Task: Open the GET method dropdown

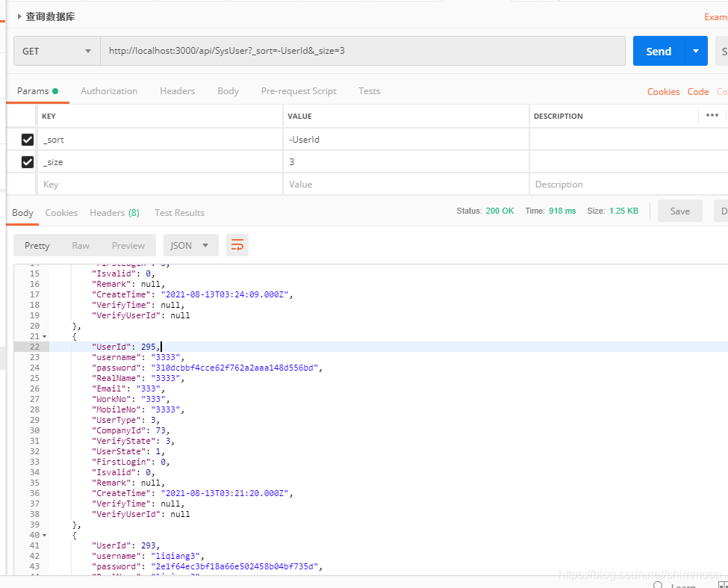Action: [x=57, y=51]
